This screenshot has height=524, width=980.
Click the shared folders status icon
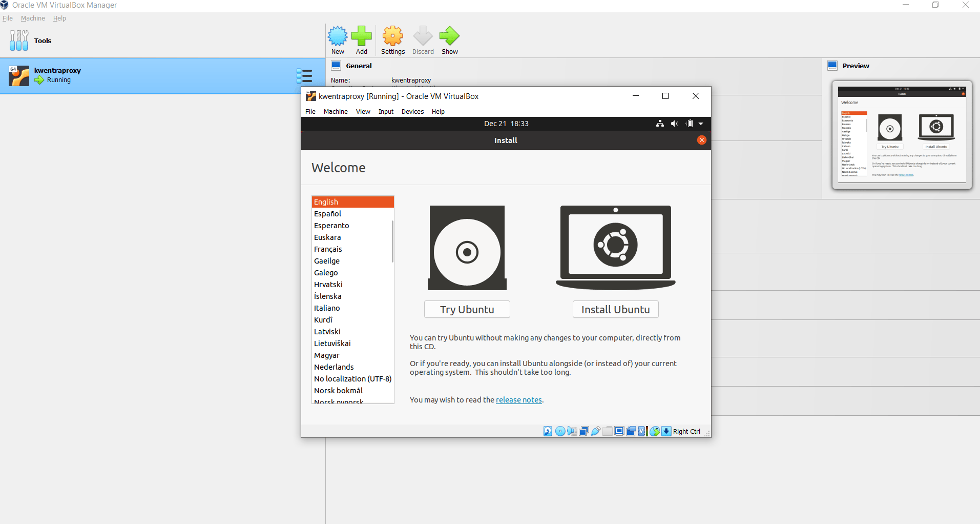[607, 431]
